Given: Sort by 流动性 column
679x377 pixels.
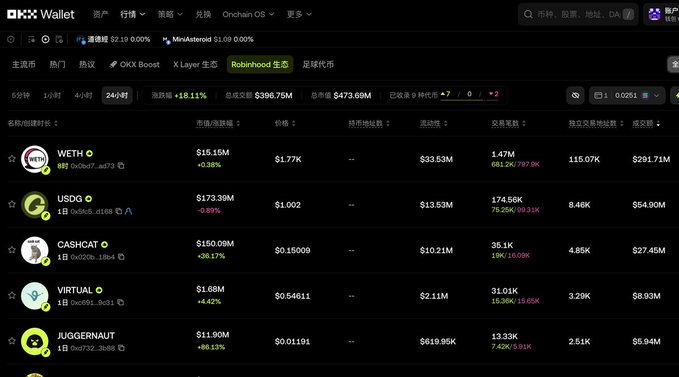Looking at the screenshot, I should tap(433, 123).
